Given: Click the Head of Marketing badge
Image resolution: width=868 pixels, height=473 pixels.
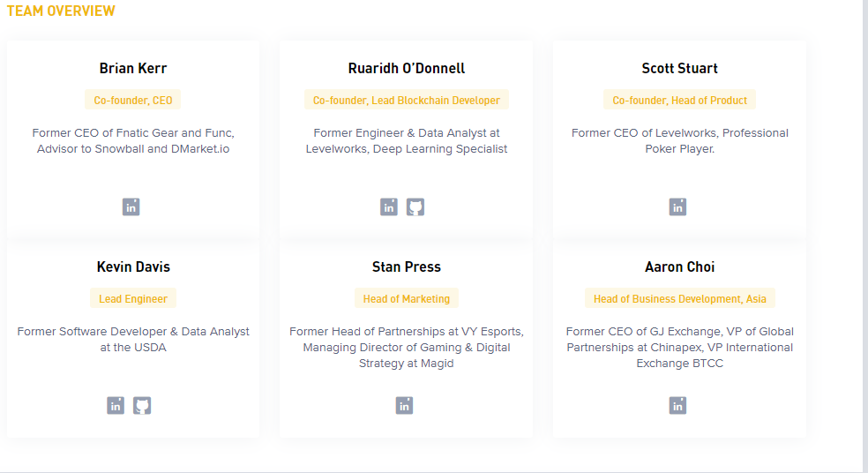Looking at the screenshot, I should pos(407,298).
